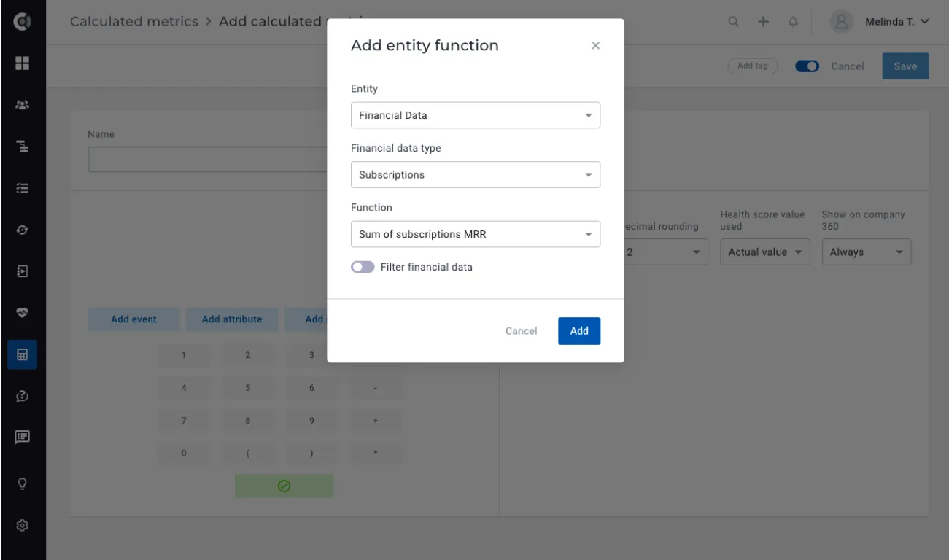The width and height of the screenshot is (949, 560).
Task: Open the message comment sidebar icon
Action: coord(22,437)
